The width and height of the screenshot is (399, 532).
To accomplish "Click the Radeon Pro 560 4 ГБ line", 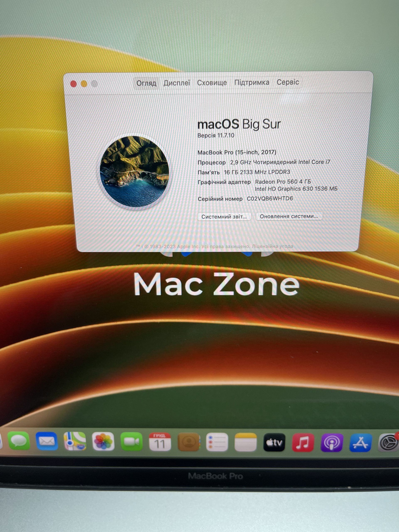I will click(x=283, y=182).
